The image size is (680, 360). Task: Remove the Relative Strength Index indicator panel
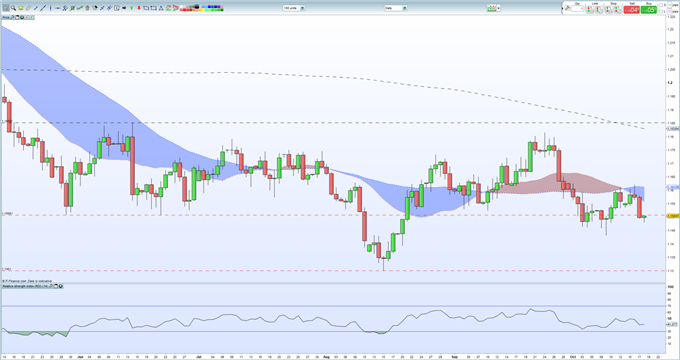click(x=60, y=286)
